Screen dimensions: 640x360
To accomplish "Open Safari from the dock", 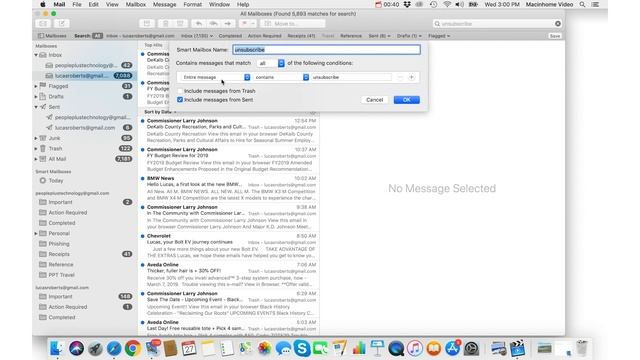I will click(x=114, y=348).
